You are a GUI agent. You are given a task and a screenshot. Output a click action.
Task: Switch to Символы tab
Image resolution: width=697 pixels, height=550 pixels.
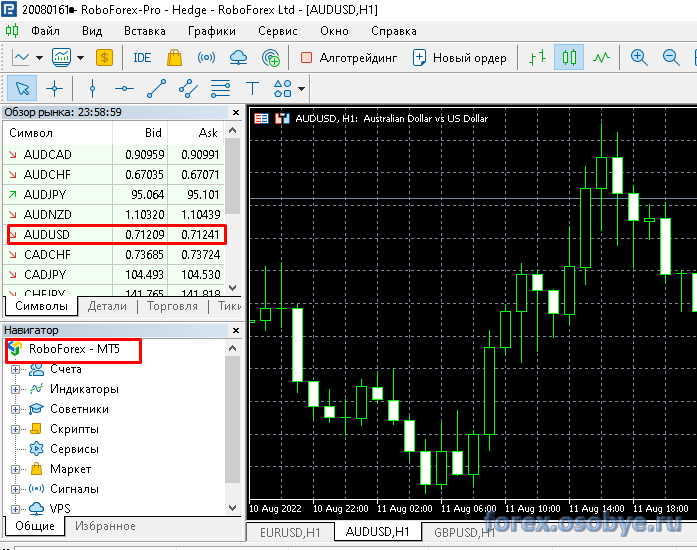(x=41, y=306)
